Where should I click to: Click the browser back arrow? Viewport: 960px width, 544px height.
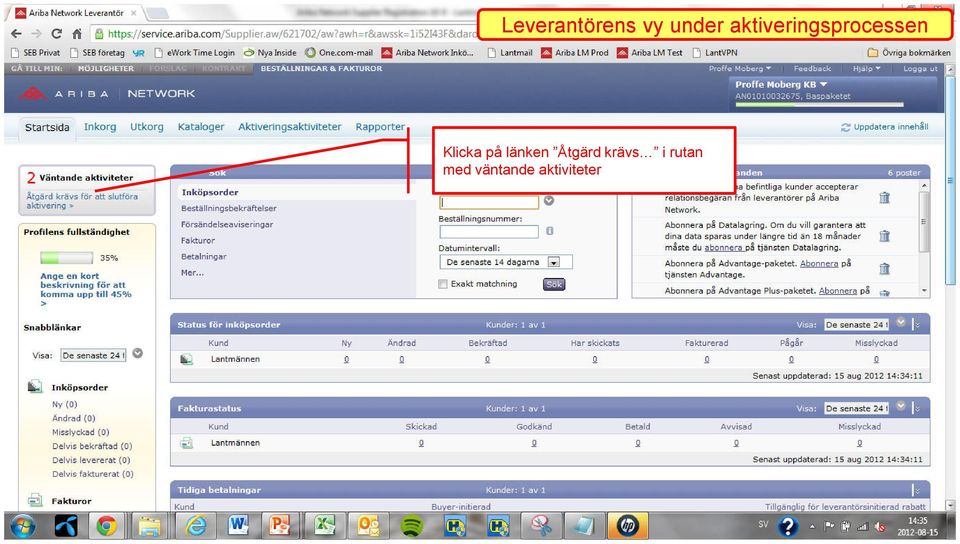point(17,34)
